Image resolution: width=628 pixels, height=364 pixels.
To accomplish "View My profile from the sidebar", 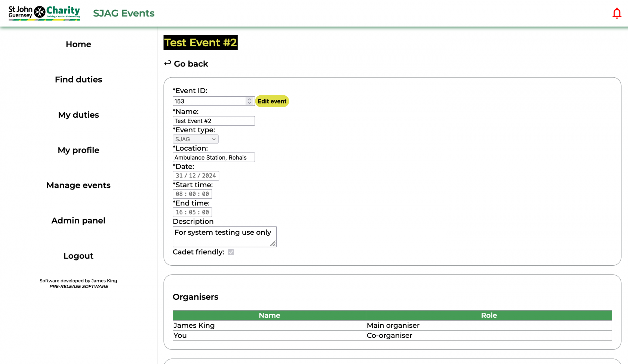I will [x=78, y=150].
